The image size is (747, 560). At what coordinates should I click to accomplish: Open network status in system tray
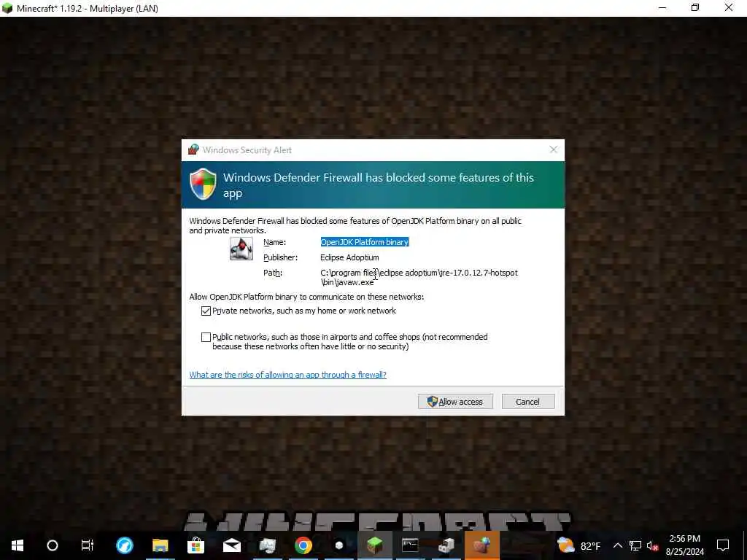tap(635, 545)
